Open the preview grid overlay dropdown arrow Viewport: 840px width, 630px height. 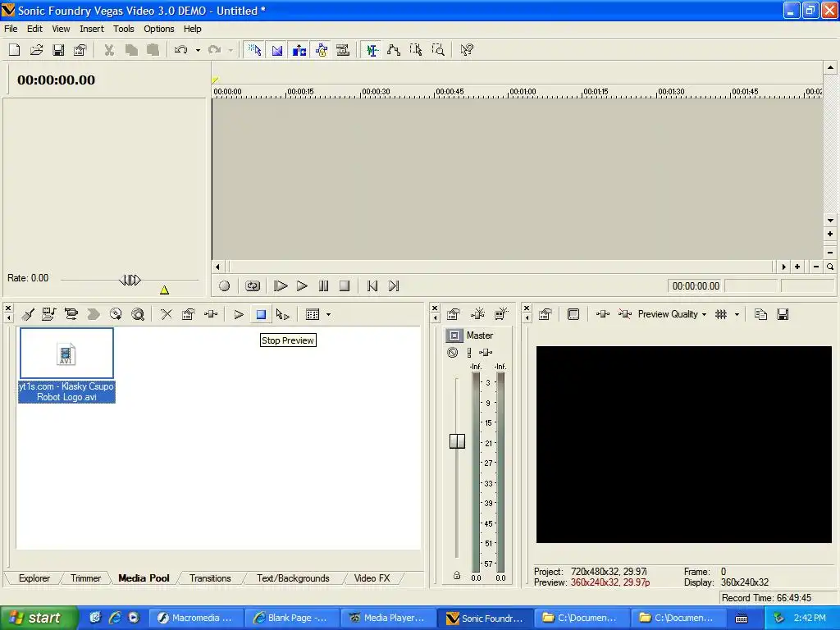737,315
